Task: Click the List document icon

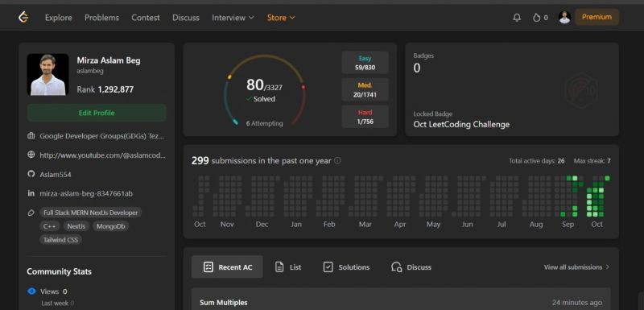Action: point(279,267)
